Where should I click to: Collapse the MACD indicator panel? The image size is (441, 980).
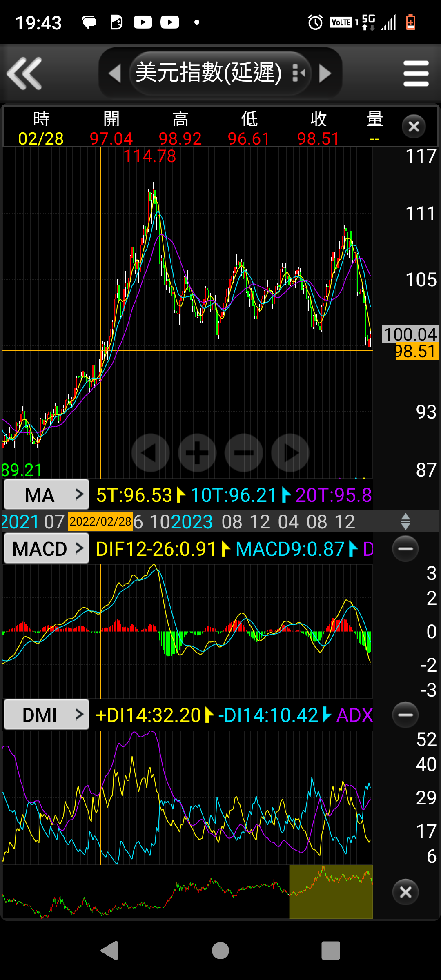pos(405,548)
